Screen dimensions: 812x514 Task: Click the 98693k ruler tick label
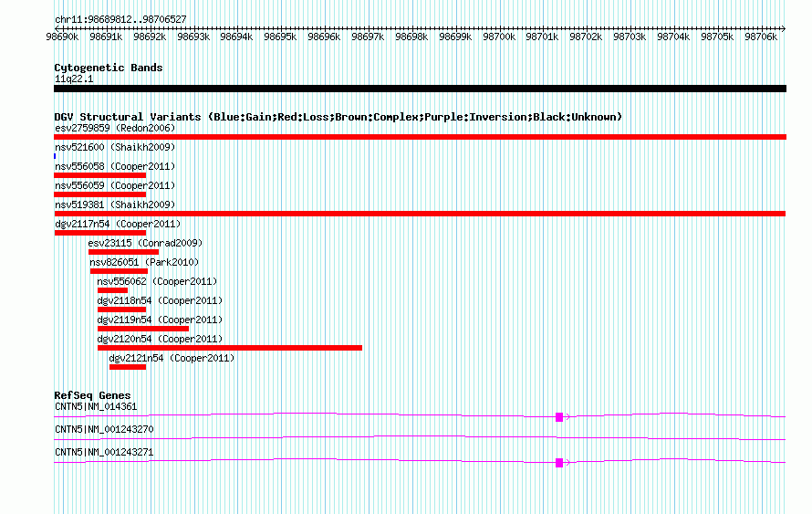193,37
